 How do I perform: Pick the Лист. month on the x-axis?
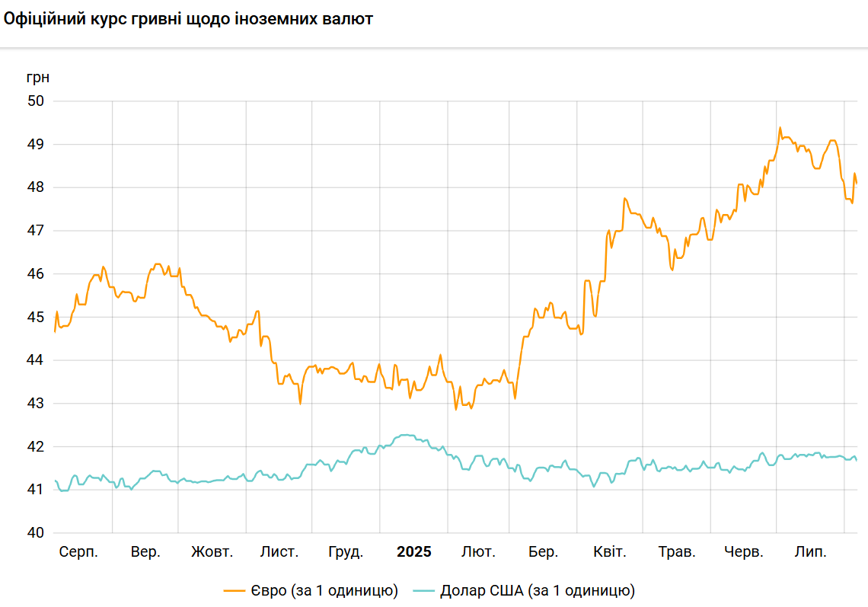point(279,552)
